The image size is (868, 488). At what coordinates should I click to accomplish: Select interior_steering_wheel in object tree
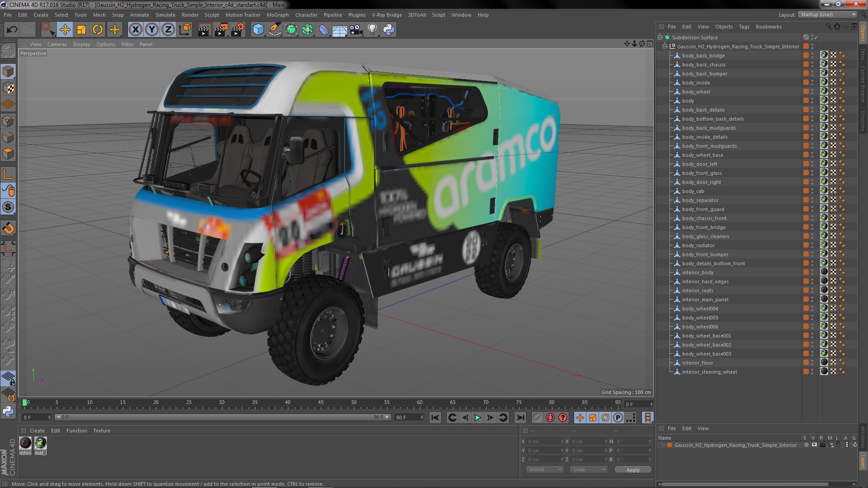(x=709, y=372)
